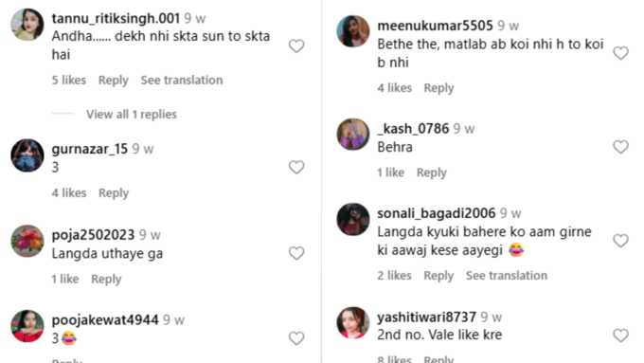Viewport: 644px width, 363px height.
Task: Open poja2502023's flower avatar
Action: pos(27,241)
